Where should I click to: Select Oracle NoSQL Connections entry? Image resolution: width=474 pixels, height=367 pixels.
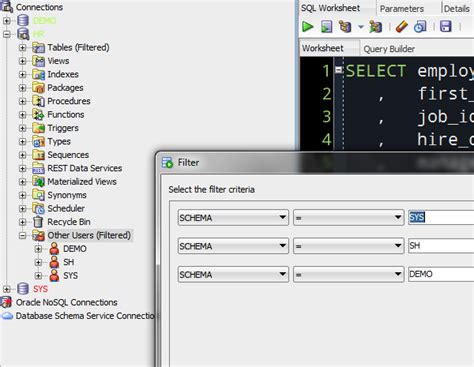pyautogui.click(x=67, y=302)
